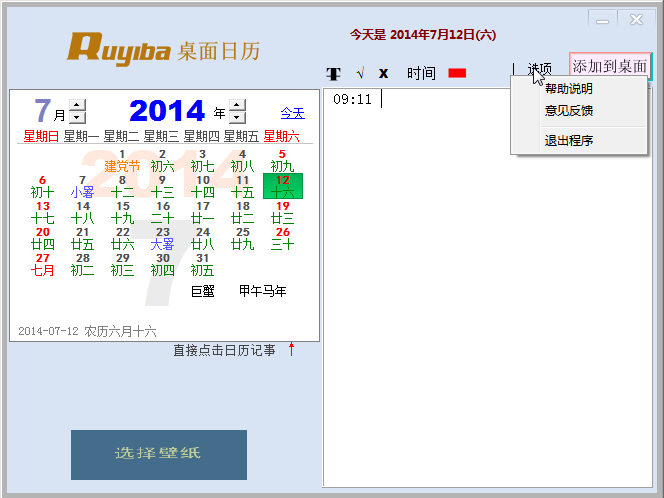Click the 添加到桌面 button

tap(610, 66)
